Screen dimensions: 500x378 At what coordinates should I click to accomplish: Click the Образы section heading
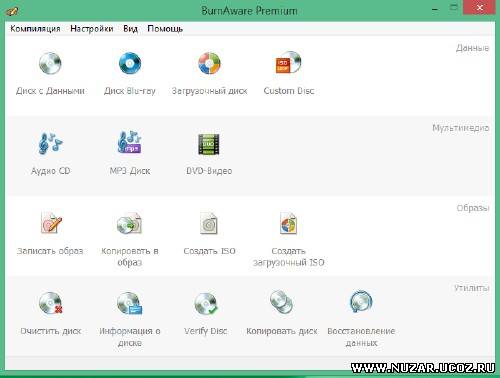point(473,208)
